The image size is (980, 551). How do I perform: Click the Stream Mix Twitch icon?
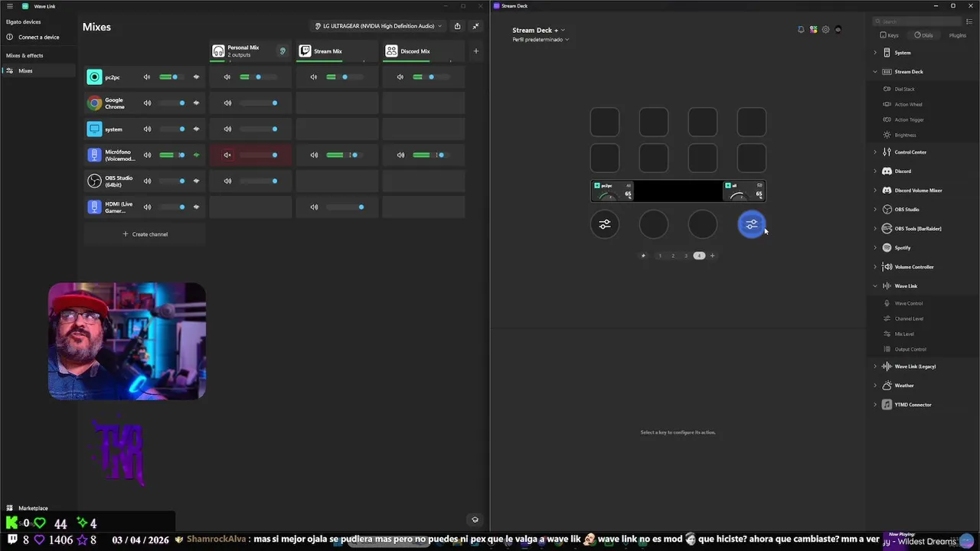(x=305, y=51)
